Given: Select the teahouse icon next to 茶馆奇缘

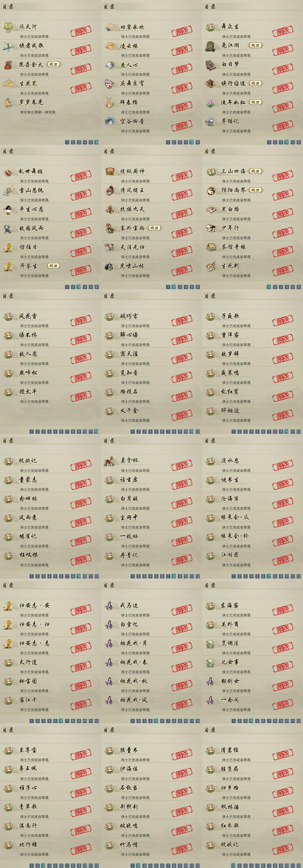Looking at the screenshot, I should pyautogui.click(x=211, y=247).
